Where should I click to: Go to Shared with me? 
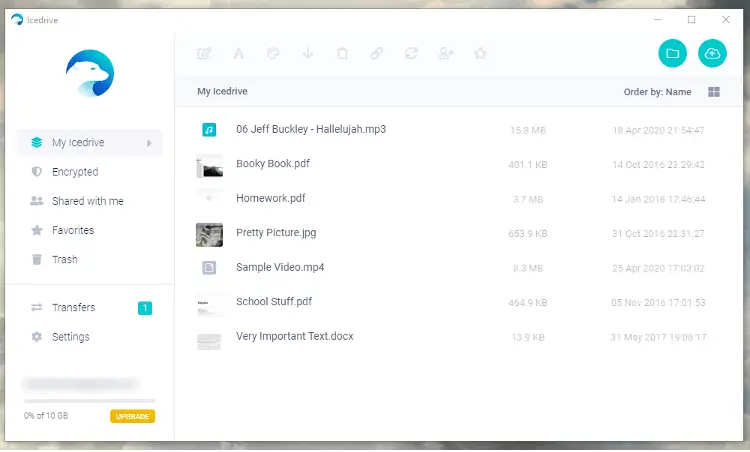[87, 201]
